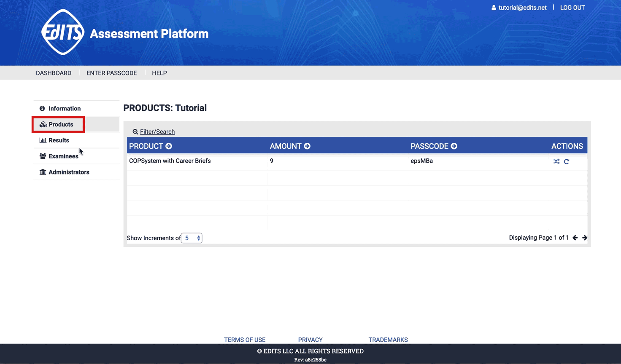Viewport: 621px width, 364px height.
Task: Click the COPSystem with Career Briefs cell
Action: tap(170, 161)
